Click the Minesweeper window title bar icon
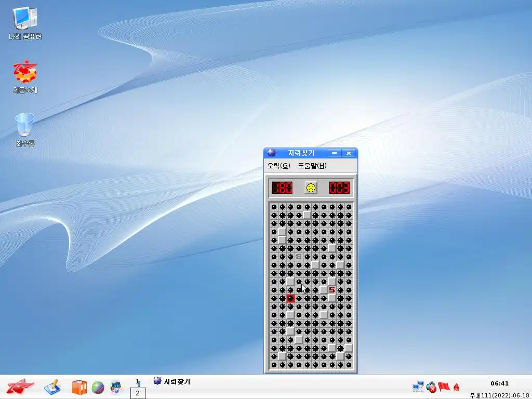Viewport: 532px width, 399px height. pos(271,153)
